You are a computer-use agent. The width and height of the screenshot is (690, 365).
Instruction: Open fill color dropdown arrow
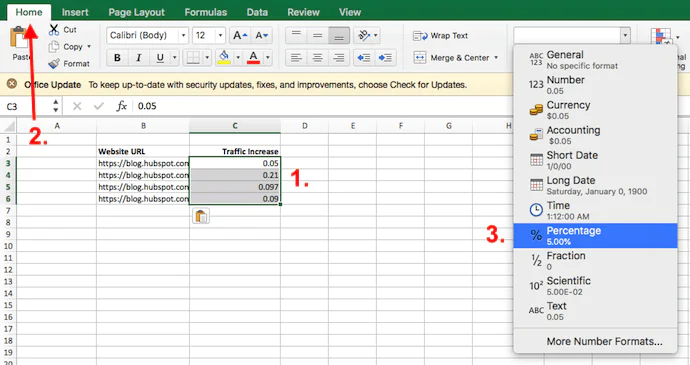click(x=238, y=58)
